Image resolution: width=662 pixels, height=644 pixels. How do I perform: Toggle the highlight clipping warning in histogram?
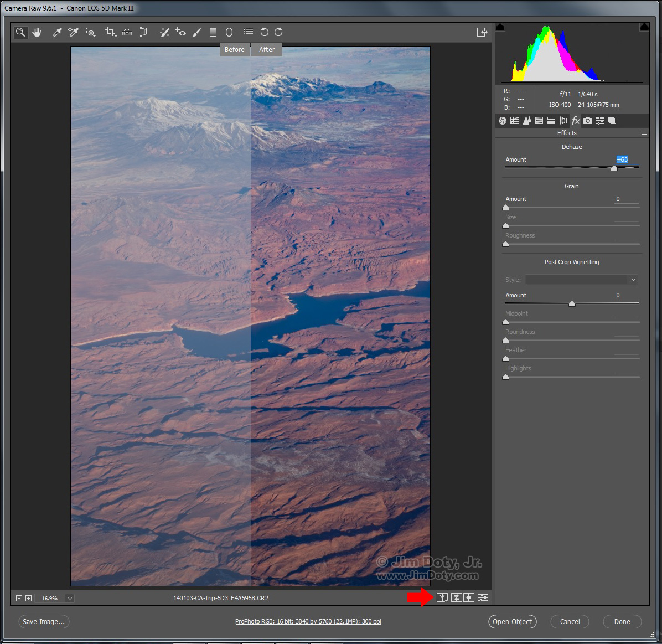644,27
